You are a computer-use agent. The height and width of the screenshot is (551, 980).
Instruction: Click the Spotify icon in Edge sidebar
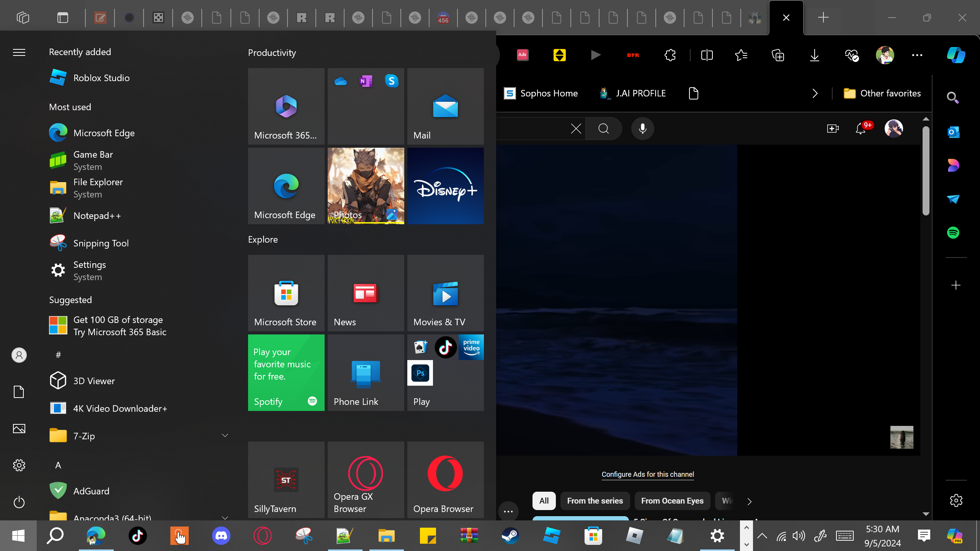[x=953, y=233]
